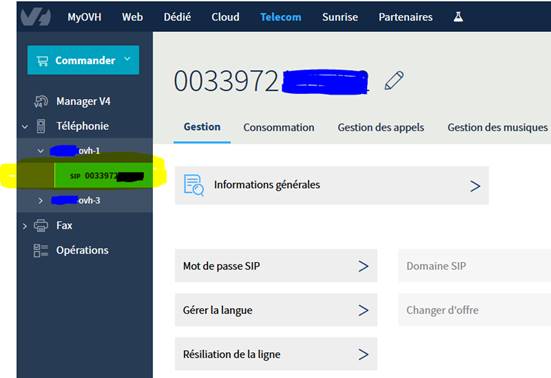This screenshot has width=551, height=378.
Task: Click arrow next to Résiliation de la ligne
Action: [x=363, y=354]
